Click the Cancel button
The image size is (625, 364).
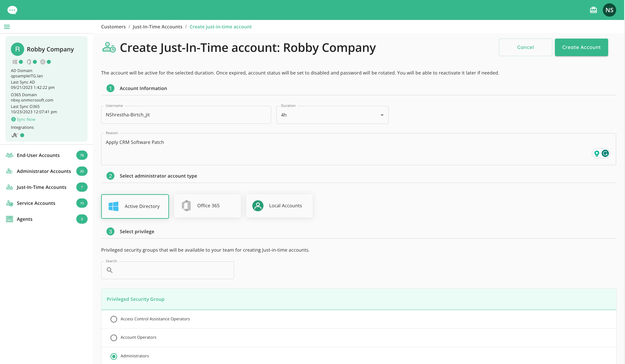[x=525, y=47]
